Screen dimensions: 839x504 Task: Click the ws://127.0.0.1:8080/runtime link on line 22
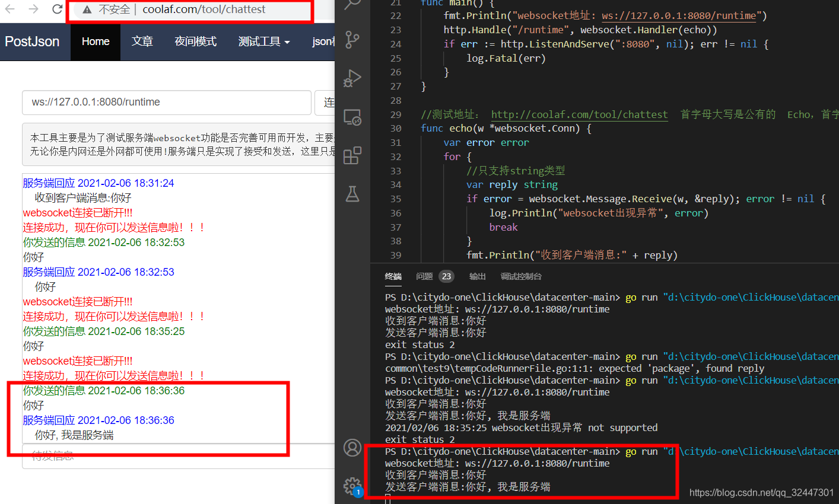coord(679,16)
